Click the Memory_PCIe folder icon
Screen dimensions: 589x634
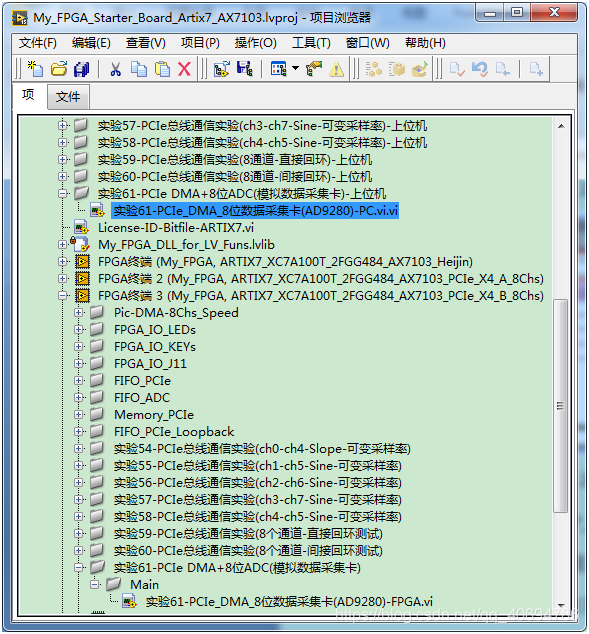pyautogui.click(x=97, y=414)
